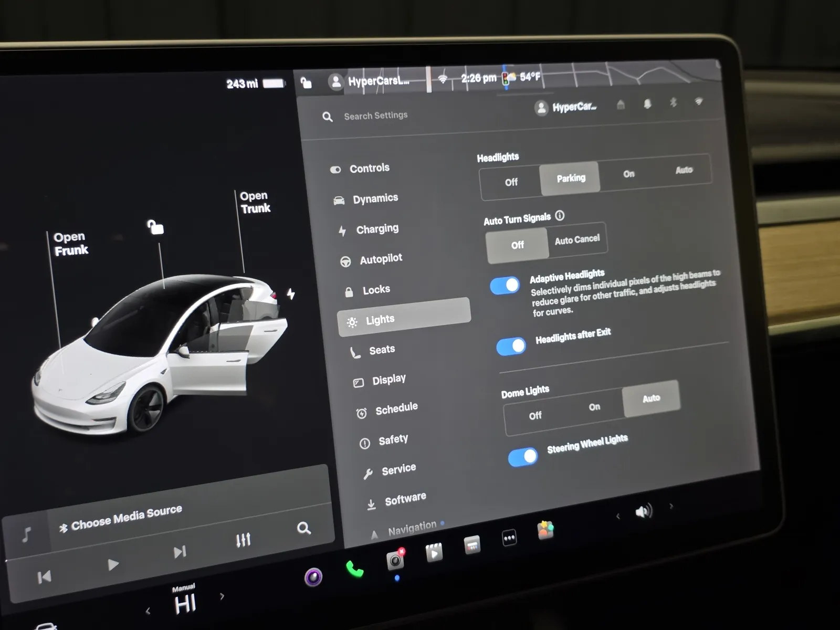840x630 pixels.
Task: Click the media search magnifier icon
Action: click(303, 528)
